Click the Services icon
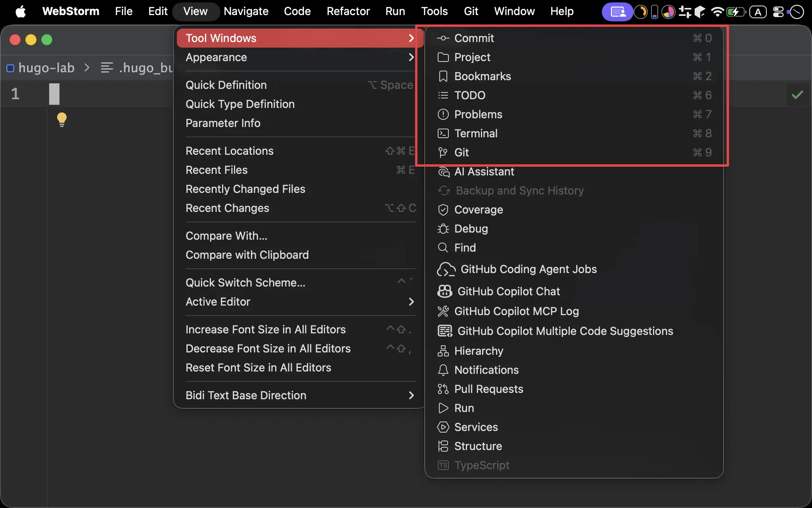The image size is (812, 508). 443,427
